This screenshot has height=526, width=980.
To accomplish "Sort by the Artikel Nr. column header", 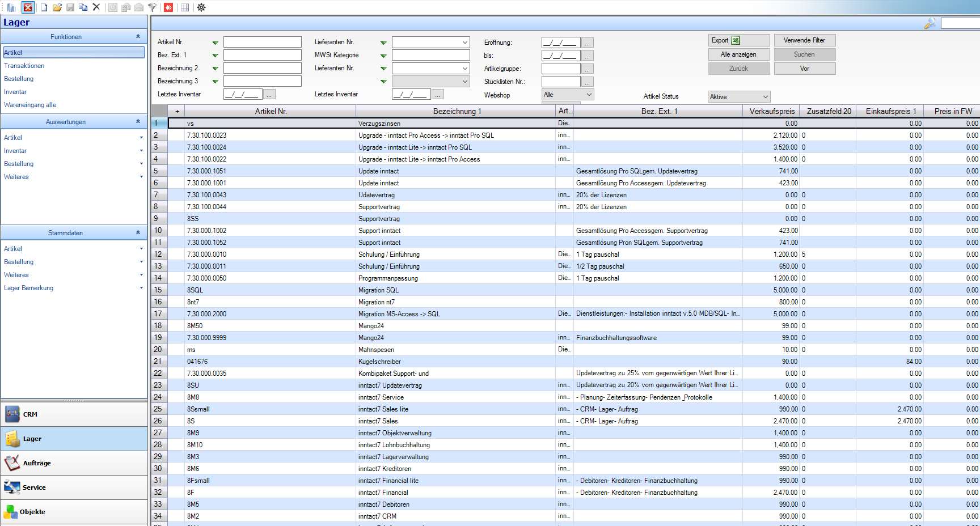I will click(x=271, y=111).
